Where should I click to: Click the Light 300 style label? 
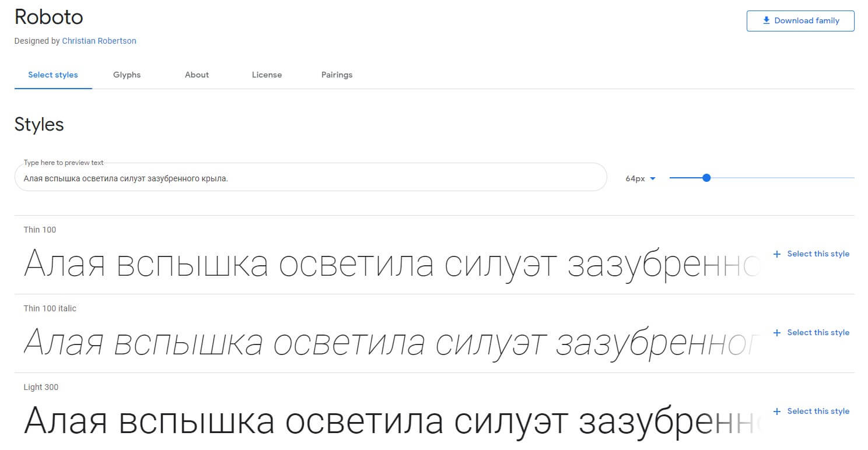41,387
